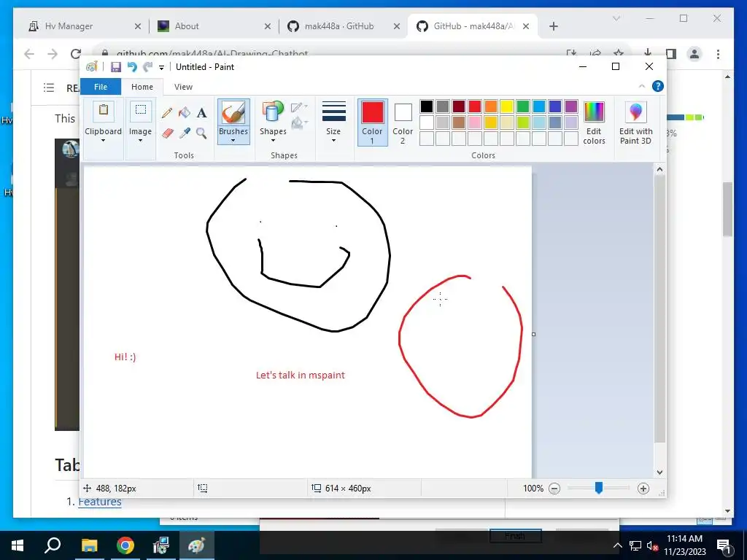Expand the Shapes dropdown arrow
This screenshot has height=560, width=747.
(x=273, y=141)
